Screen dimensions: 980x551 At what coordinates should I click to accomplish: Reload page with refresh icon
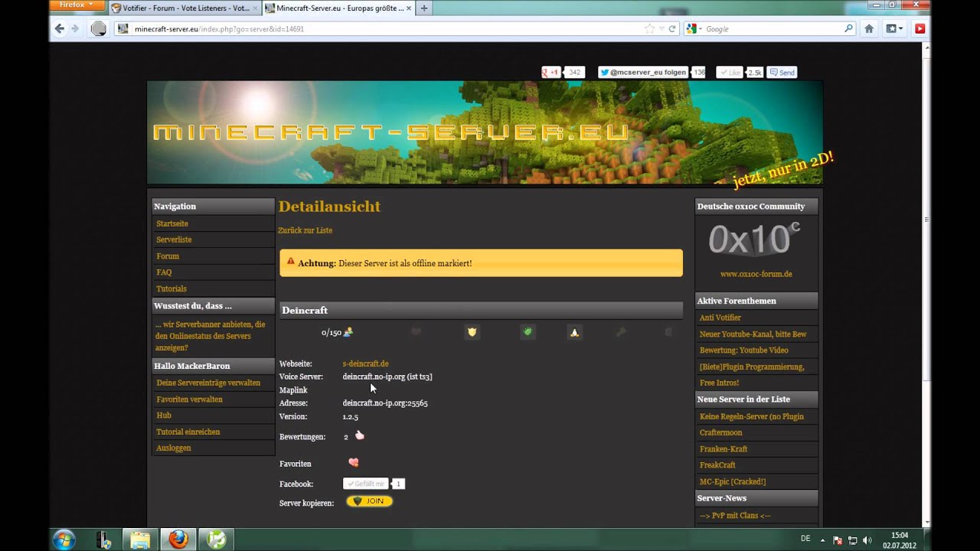[672, 29]
